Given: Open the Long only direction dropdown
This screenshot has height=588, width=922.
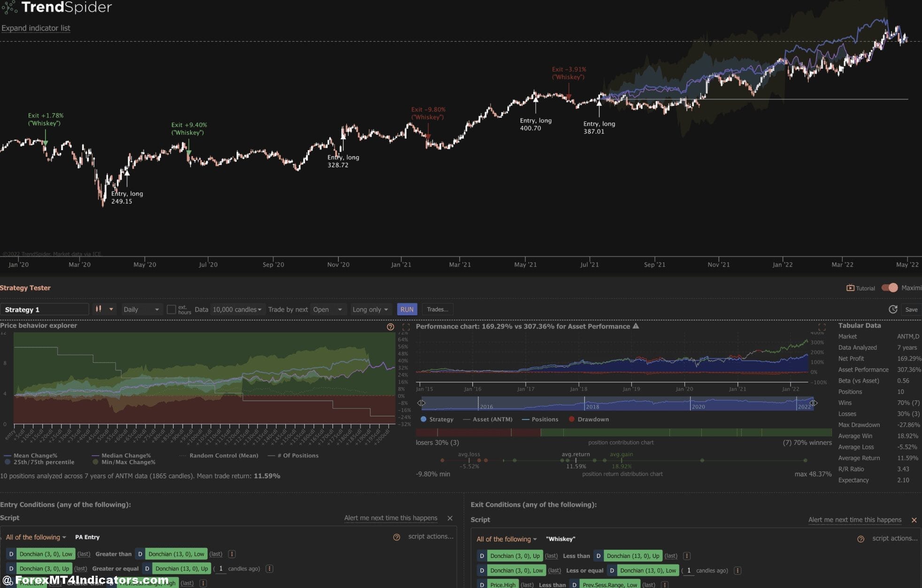Looking at the screenshot, I should coord(370,309).
